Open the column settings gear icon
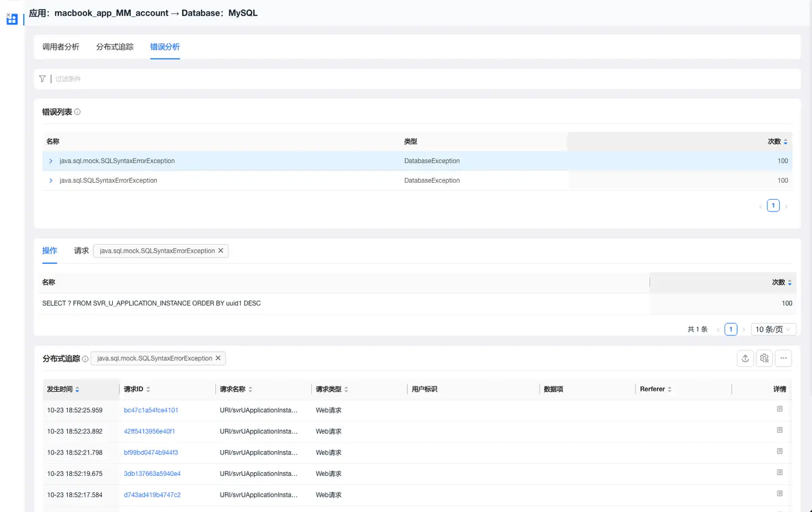Screen dimensions: 812x512 coord(764,359)
